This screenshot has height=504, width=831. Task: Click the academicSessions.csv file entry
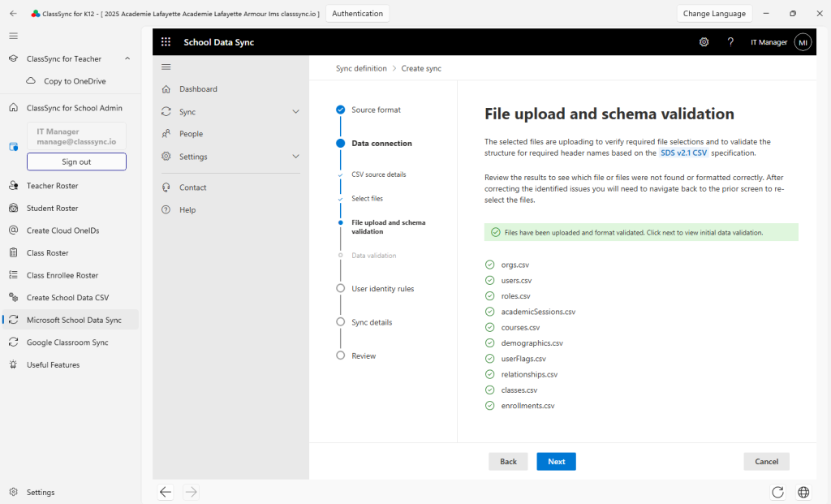[538, 312]
